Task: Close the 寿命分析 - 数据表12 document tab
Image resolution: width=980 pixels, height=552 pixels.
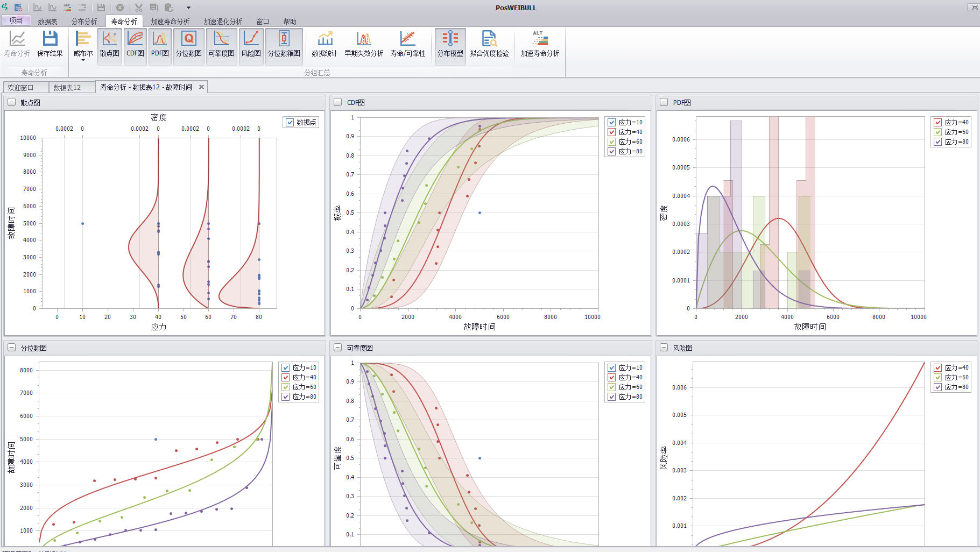Action: 202,87
